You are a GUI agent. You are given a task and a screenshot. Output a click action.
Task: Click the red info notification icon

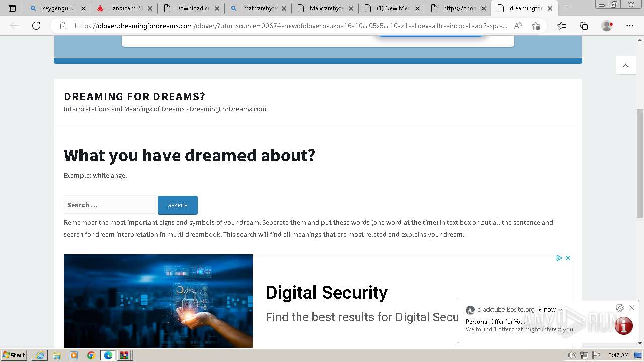(624, 326)
